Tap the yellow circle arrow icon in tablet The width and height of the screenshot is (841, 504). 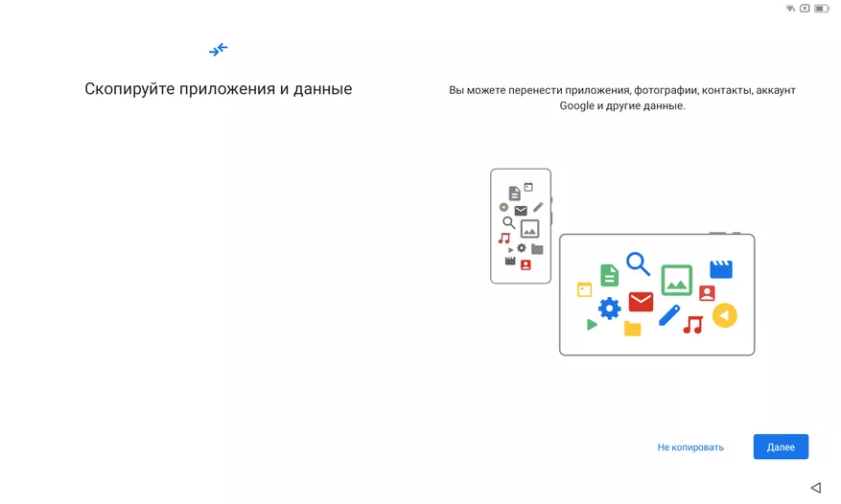coord(725,315)
